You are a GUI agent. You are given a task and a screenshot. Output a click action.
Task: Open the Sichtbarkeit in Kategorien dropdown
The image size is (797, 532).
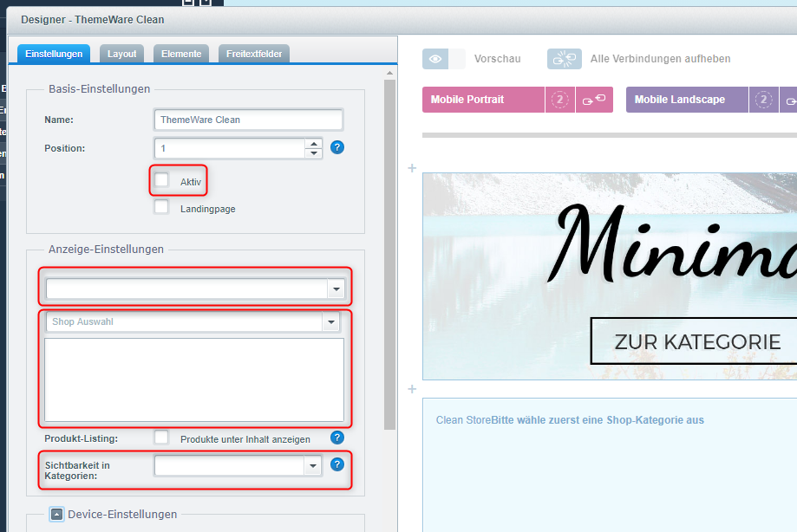click(312, 465)
